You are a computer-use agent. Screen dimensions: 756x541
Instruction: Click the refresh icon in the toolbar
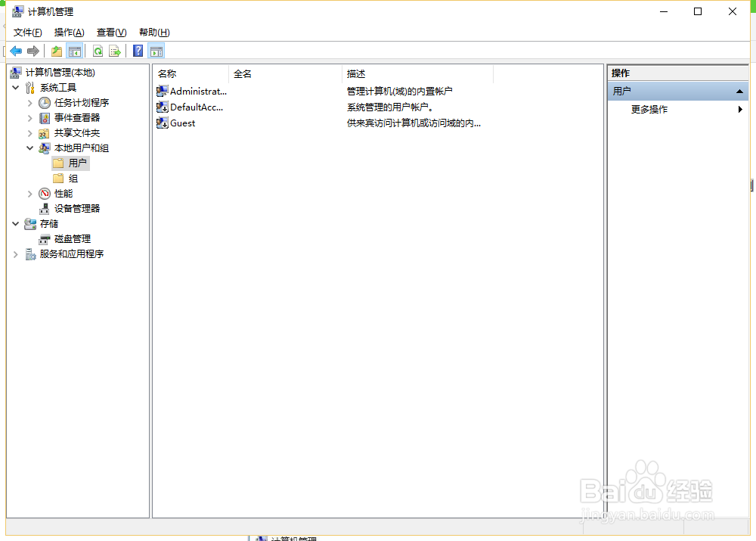point(99,51)
